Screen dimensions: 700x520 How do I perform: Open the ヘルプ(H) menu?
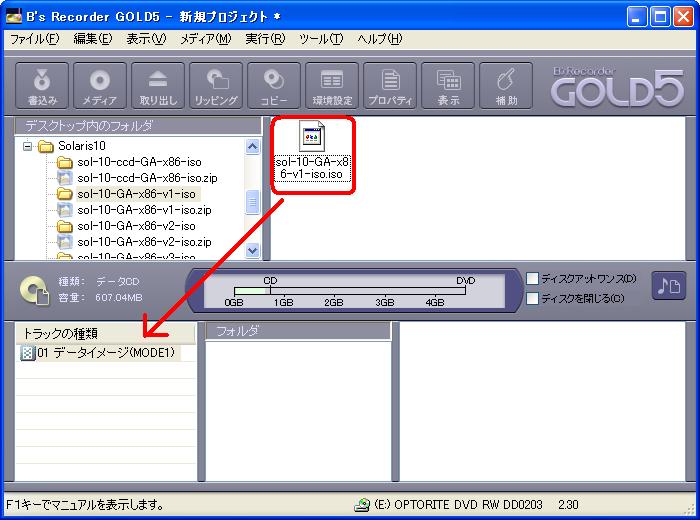coord(379,39)
